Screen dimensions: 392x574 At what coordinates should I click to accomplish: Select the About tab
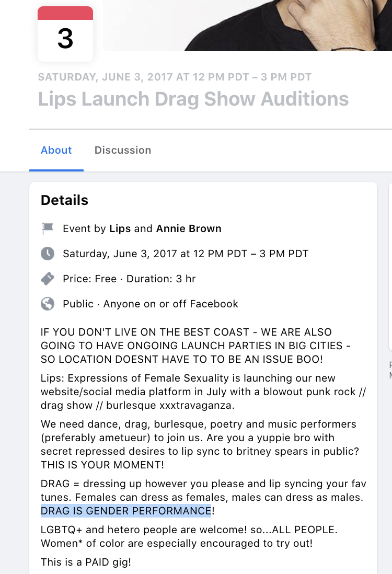click(x=56, y=150)
